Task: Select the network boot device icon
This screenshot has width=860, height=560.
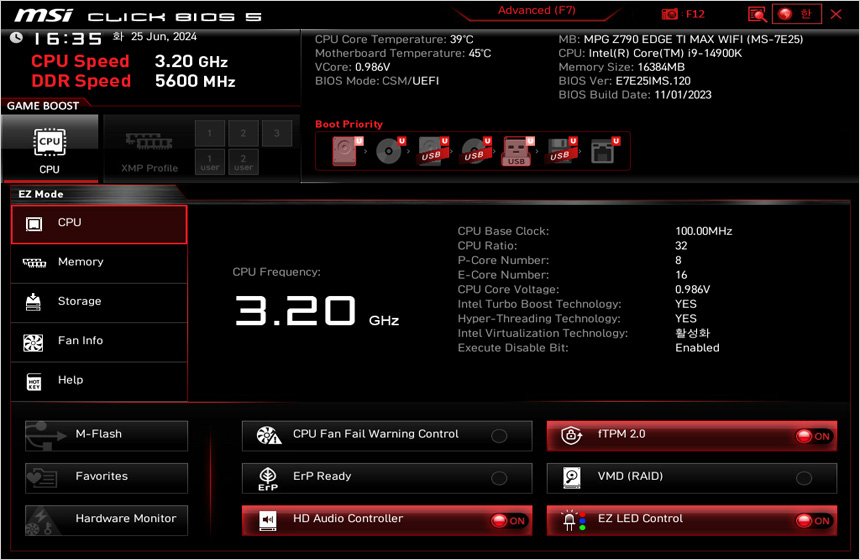Action: [x=604, y=151]
